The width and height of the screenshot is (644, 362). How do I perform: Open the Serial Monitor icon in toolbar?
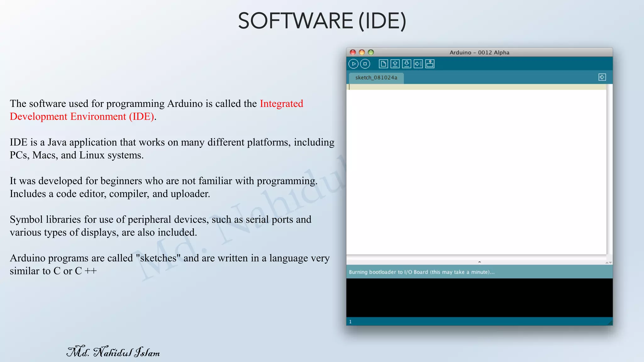click(x=430, y=64)
